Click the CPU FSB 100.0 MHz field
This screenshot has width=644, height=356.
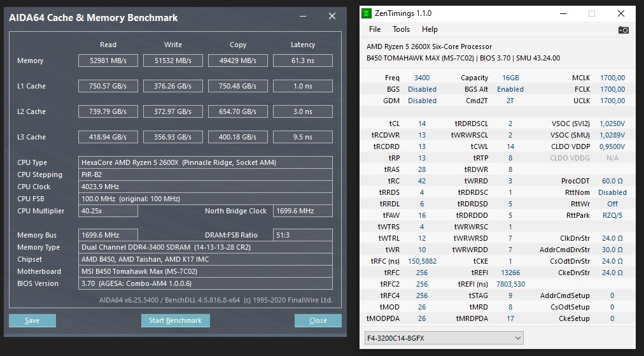coord(206,199)
